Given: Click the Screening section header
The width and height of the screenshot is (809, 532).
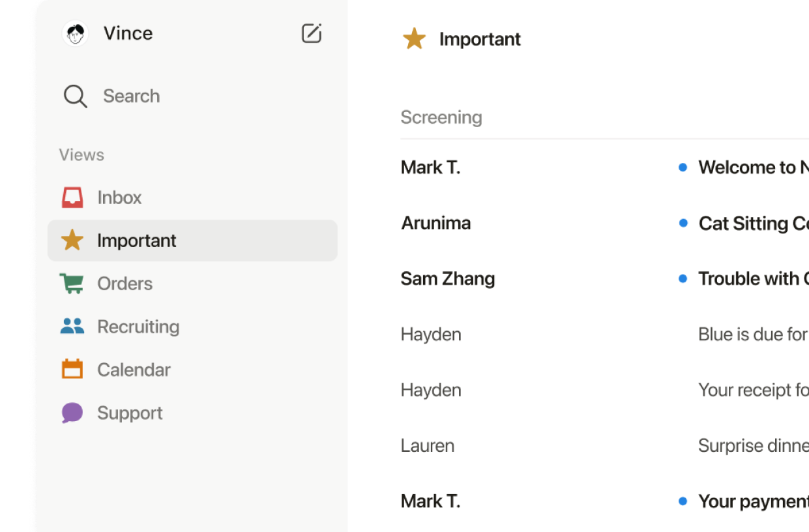Looking at the screenshot, I should coord(441,117).
